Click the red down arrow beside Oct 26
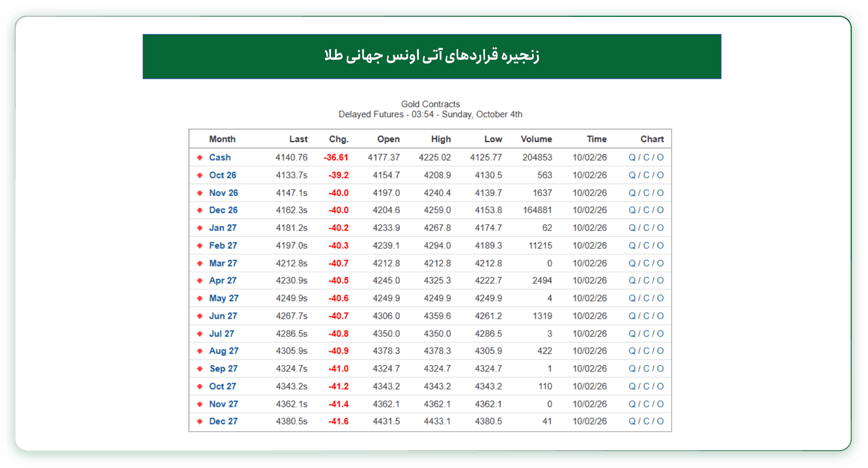This screenshot has height=468, width=868. (x=200, y=176)
